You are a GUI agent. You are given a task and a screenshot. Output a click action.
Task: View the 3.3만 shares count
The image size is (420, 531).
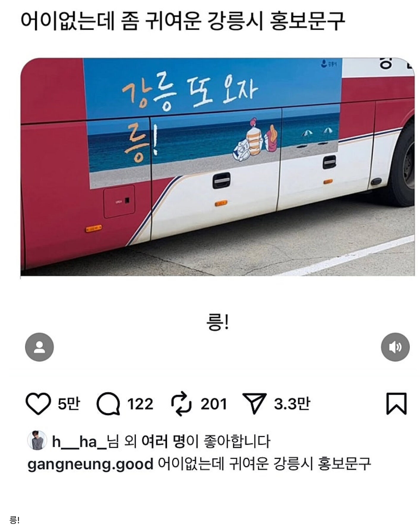coord(292,404)
